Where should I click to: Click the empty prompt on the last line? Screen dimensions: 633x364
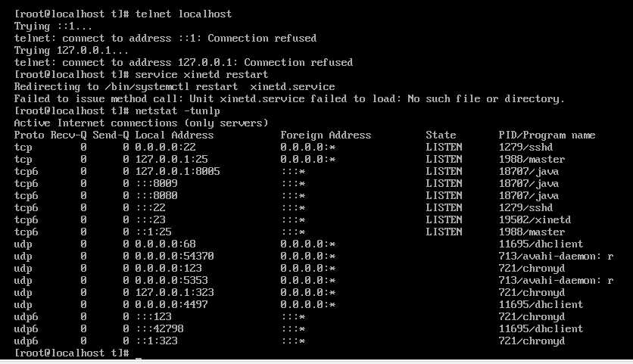point(136,353)
